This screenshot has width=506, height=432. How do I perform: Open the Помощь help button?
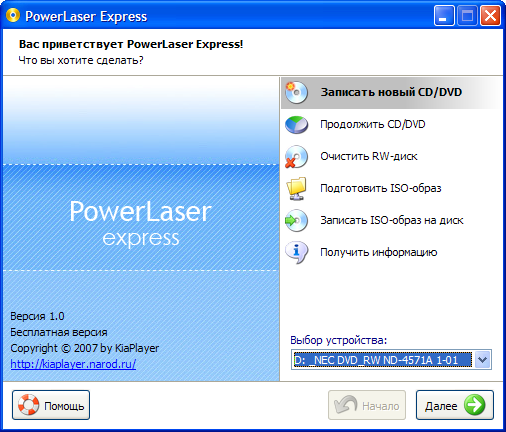pyautogui.click(x=51, y=405)
